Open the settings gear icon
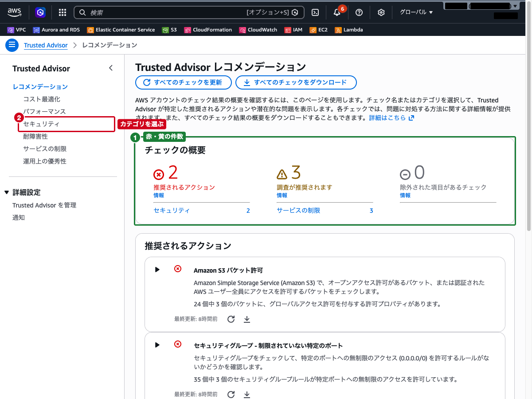 (381, 12)
